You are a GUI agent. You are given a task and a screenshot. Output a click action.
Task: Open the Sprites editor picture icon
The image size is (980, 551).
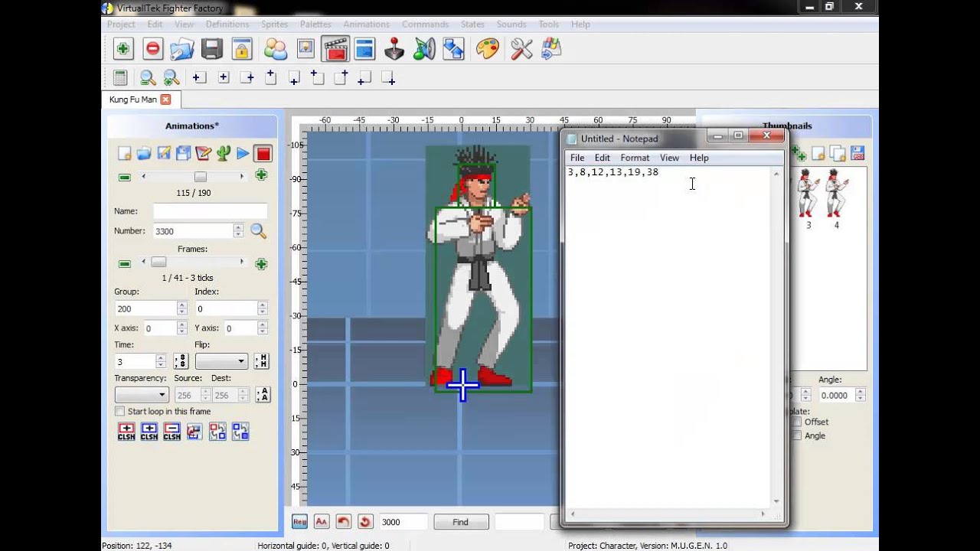(305, 49)
